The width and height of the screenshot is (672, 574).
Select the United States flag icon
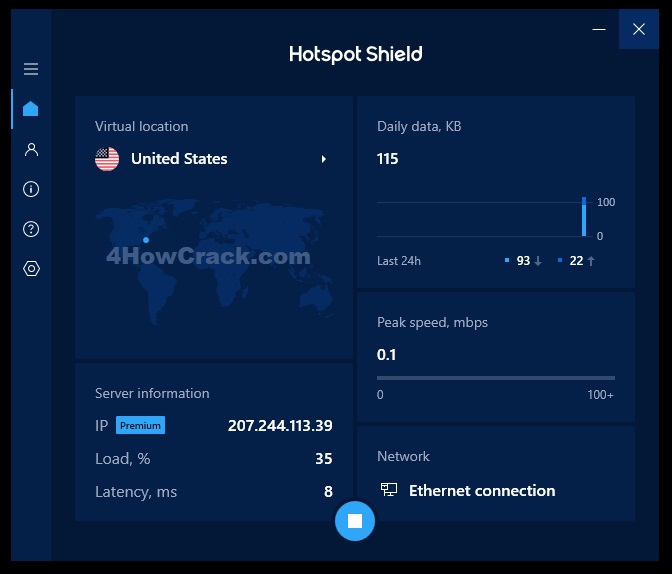pos(107,159)
